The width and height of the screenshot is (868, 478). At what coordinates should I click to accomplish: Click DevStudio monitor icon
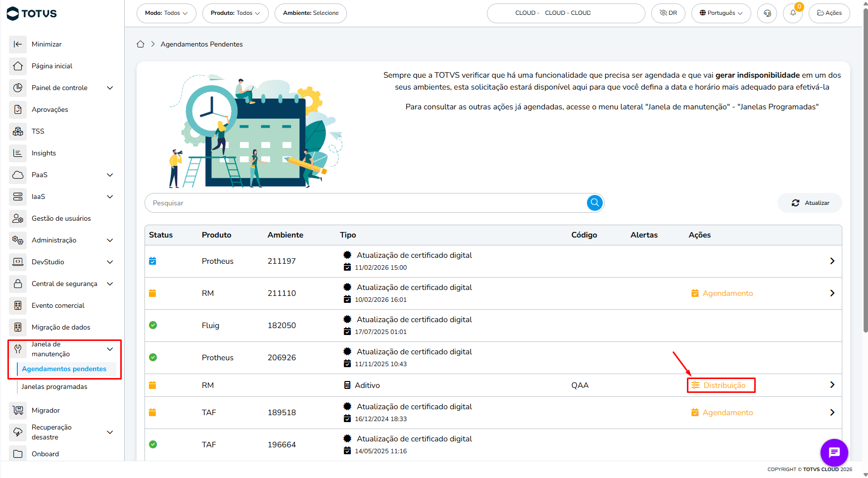click(x=18, y=262)
